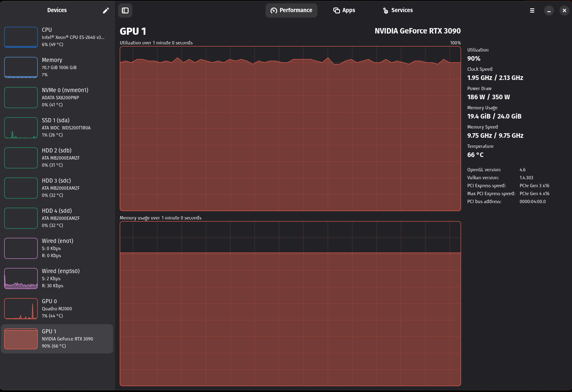Select SSD 1 (sda) device
Image resolution: width=572 pixels, height=392 pixels.
click(x=57, y=128)
